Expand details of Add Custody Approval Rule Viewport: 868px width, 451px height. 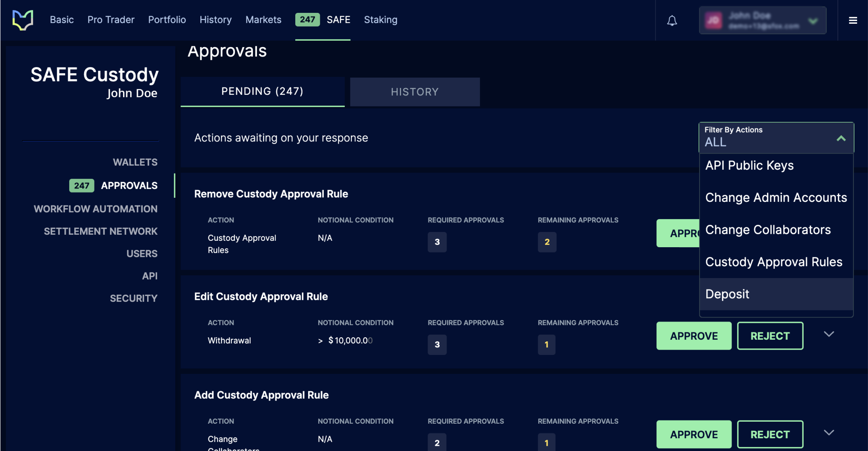829,433
